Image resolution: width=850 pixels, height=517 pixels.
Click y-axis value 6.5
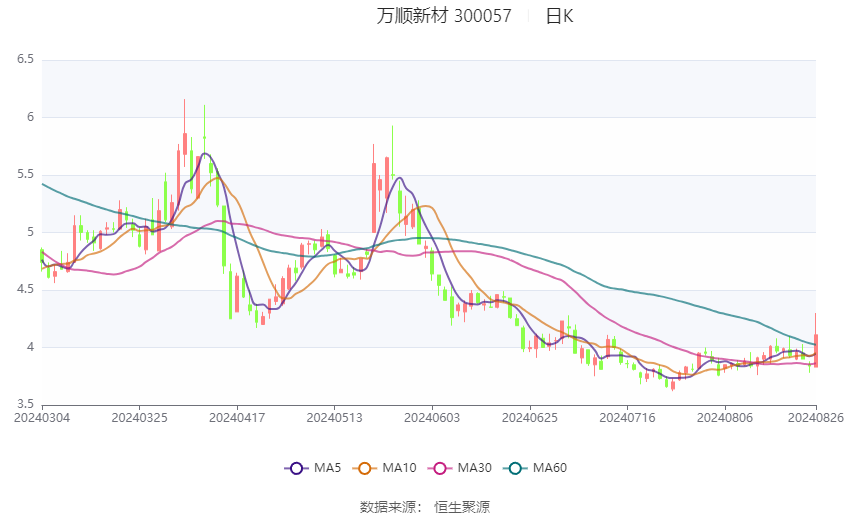pyautogui.click(x=25, y=59)
